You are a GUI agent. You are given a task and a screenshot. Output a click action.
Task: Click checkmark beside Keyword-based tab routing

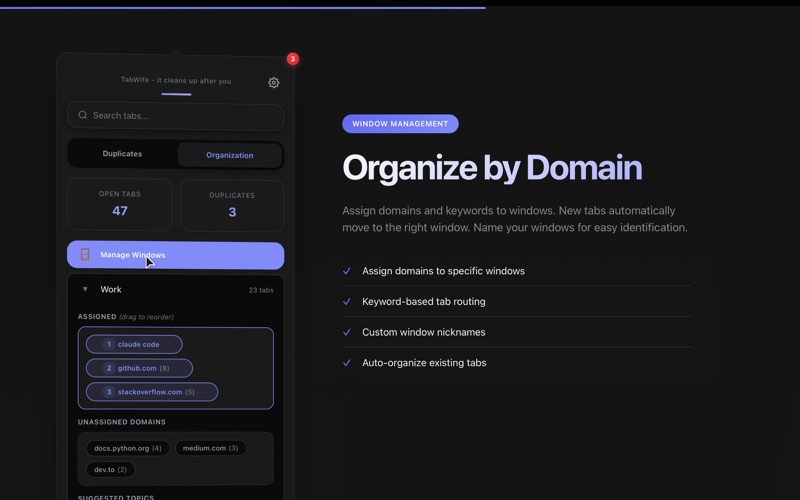[x=346, y=302]
